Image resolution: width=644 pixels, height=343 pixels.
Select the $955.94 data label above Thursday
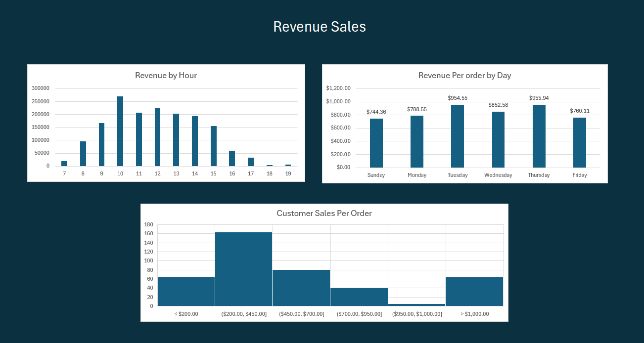click(539, 98)
